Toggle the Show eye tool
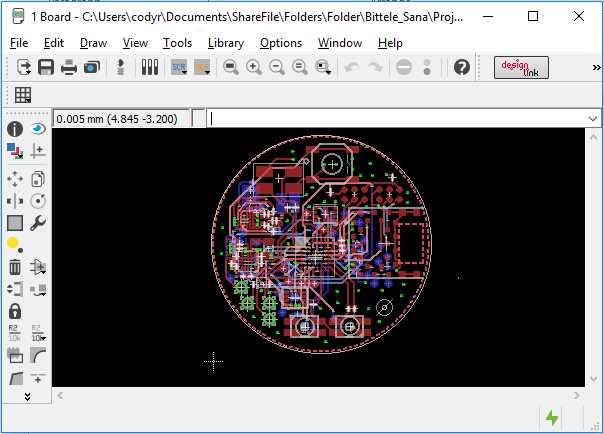Image resolution: width=604 pixels, height=434 pixels. point(38,129)
